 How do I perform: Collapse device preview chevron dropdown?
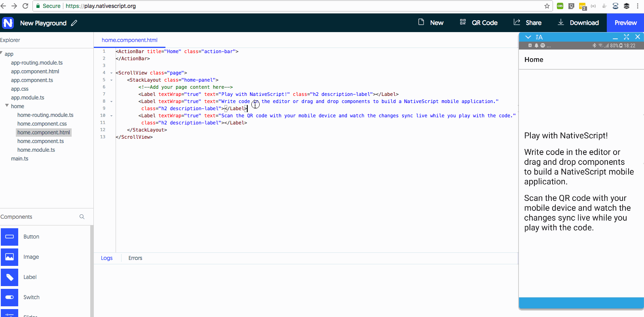click(x=528, y=37)
